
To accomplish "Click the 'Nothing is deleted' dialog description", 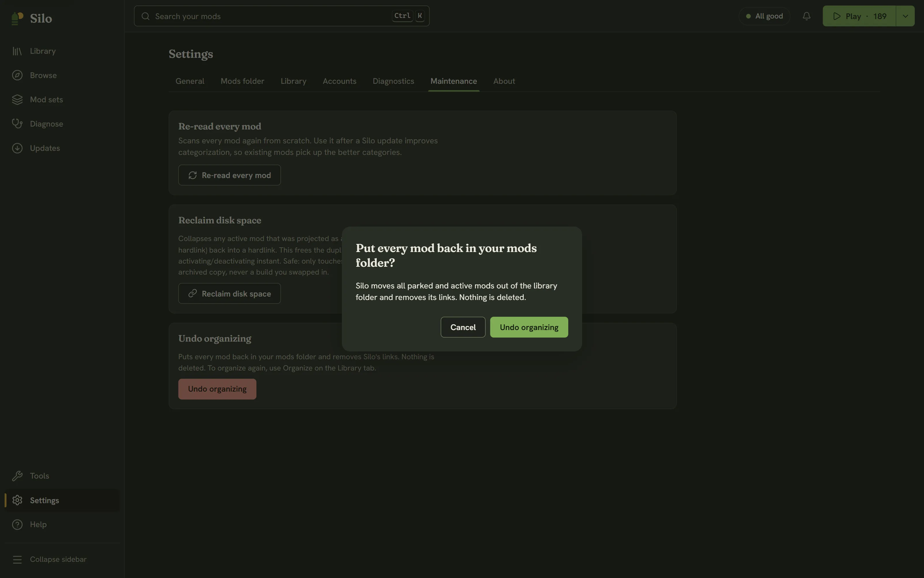I will (456, 291).
